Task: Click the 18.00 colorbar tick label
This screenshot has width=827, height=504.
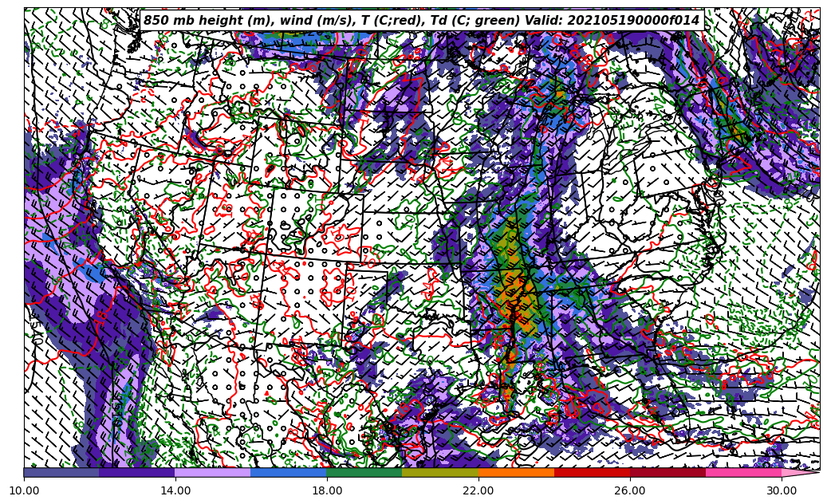Action: point(327,491)
